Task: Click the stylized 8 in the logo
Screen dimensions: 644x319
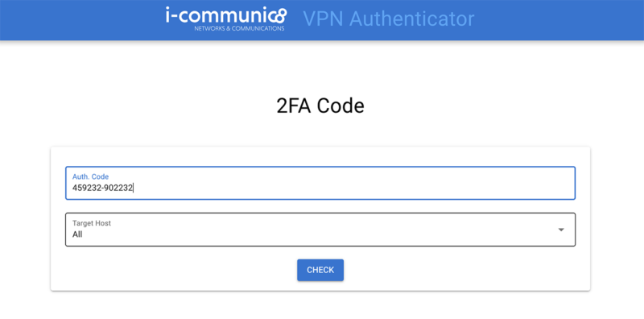Action: coord(280,17)
